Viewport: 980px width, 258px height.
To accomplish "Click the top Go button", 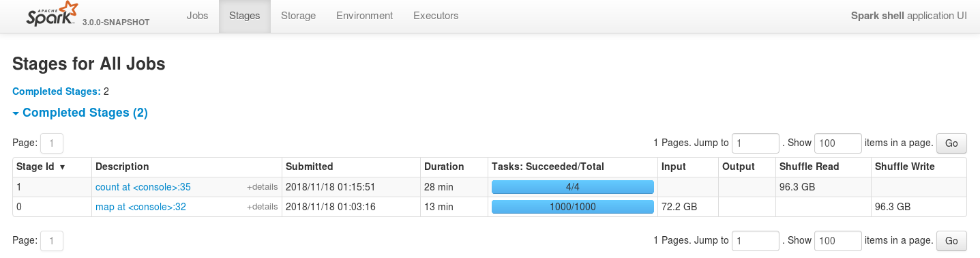I will click(951, 143).
